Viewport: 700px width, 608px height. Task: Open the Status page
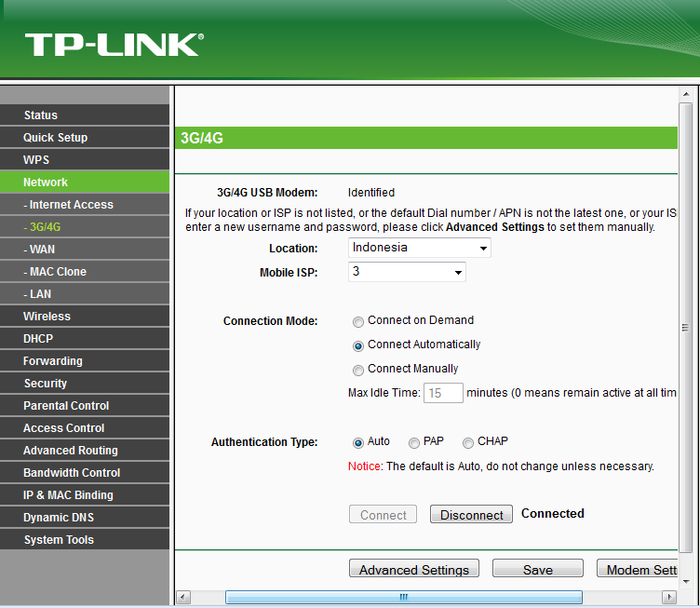[x=85, y=115]
